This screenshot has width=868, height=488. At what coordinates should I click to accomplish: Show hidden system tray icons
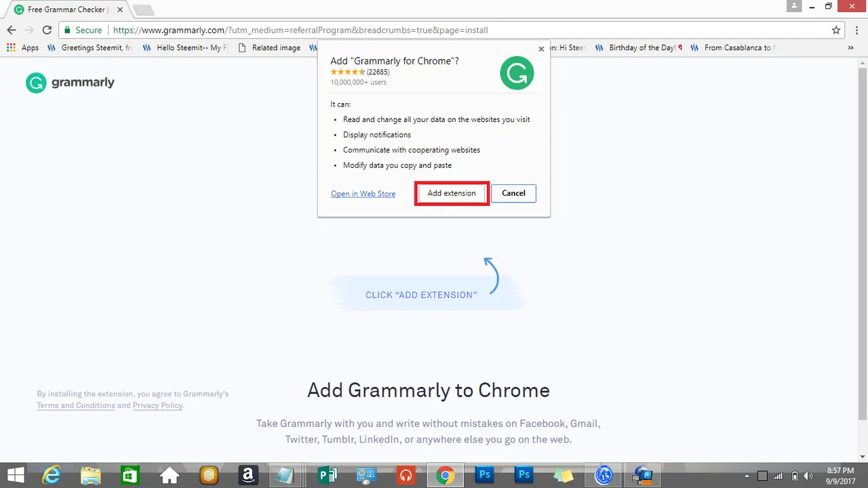[747, 476]
